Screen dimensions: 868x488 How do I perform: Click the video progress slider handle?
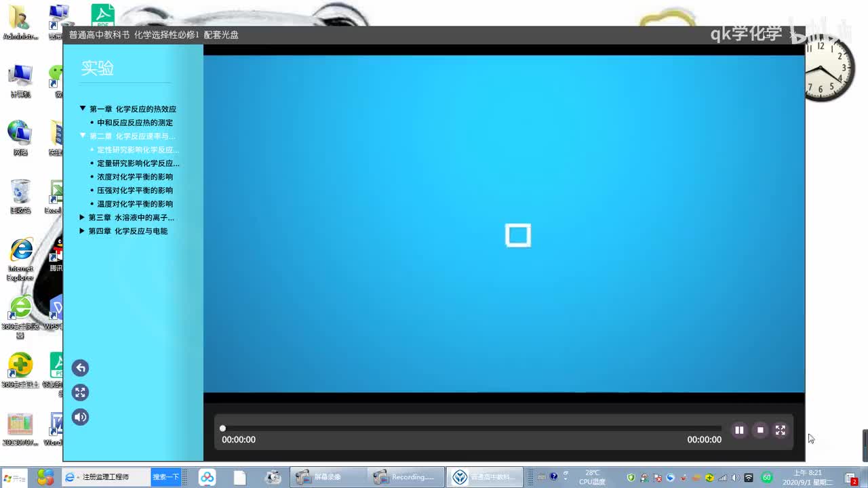222,428
